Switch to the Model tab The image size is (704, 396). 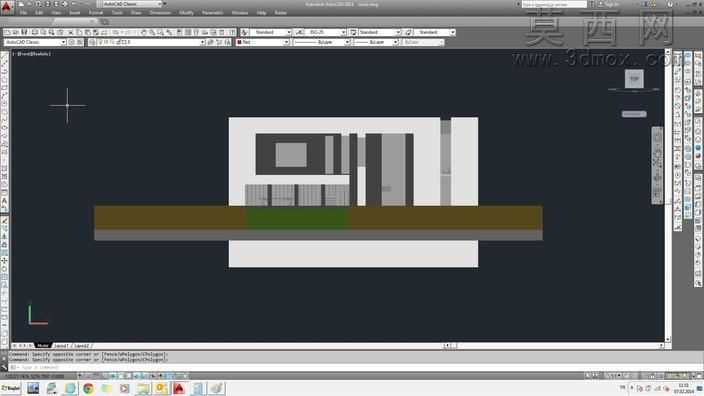click(x=43, y=346)
